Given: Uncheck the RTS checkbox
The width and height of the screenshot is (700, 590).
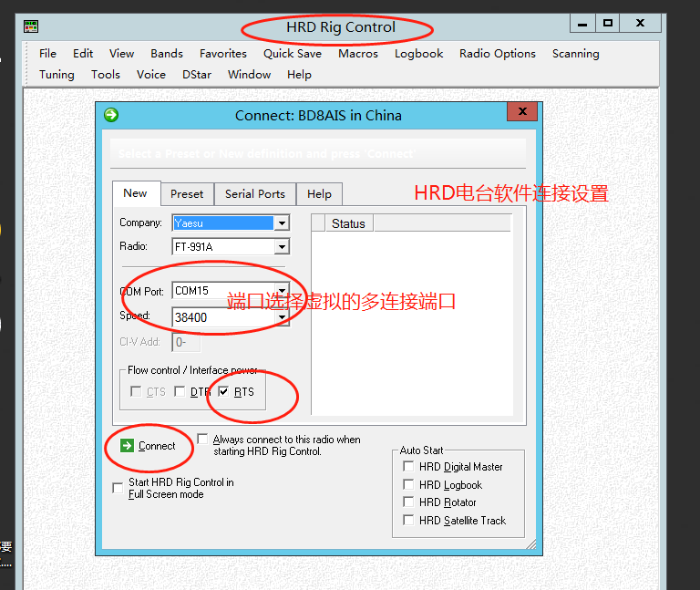Looking at the screenshot, I should pyautogui.click(x=223, y=392).
